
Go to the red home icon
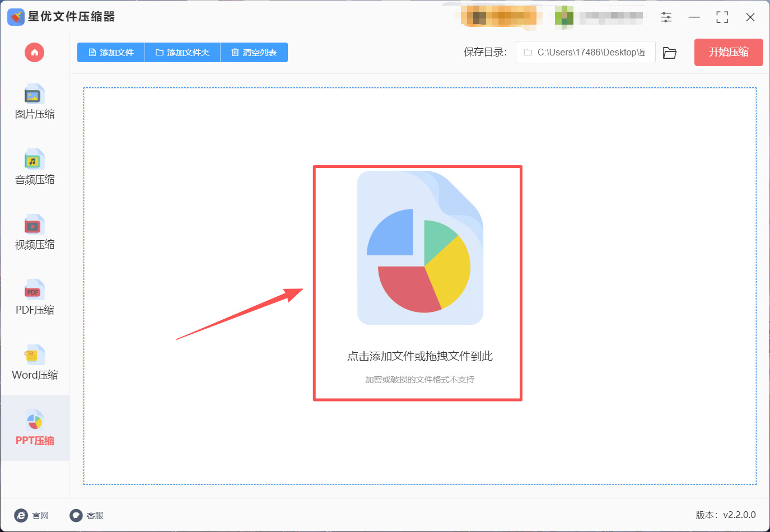pyautogui.click(x=34, y=53)
